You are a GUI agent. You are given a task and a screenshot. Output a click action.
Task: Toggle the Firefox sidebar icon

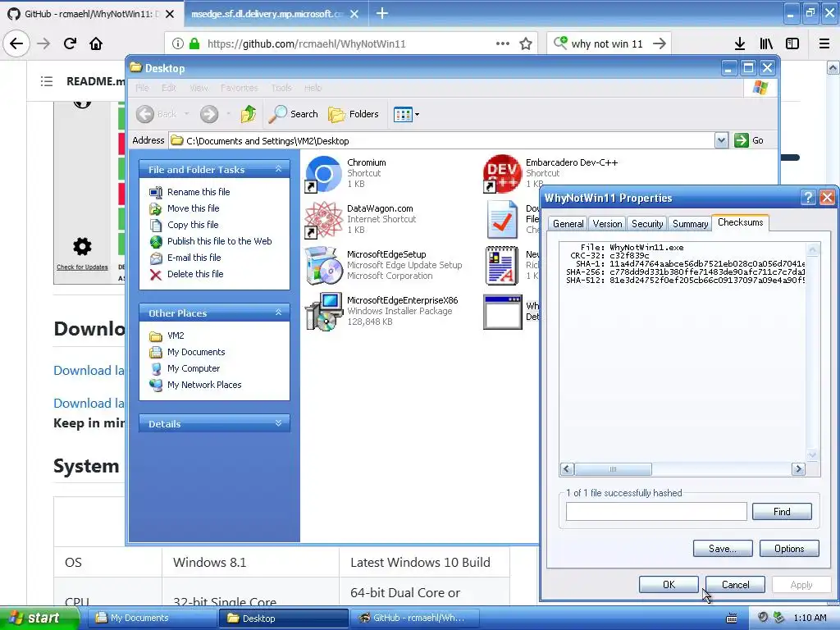(x=792, y=43)
